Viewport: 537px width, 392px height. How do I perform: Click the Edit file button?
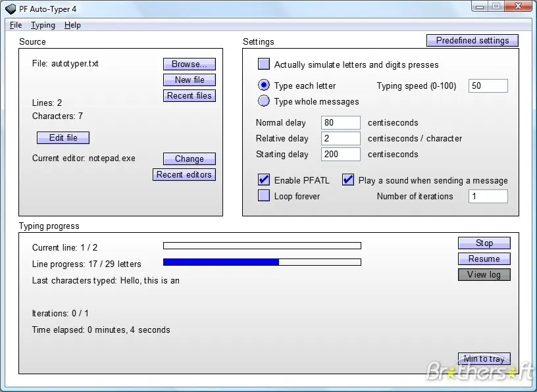[63, 137]
